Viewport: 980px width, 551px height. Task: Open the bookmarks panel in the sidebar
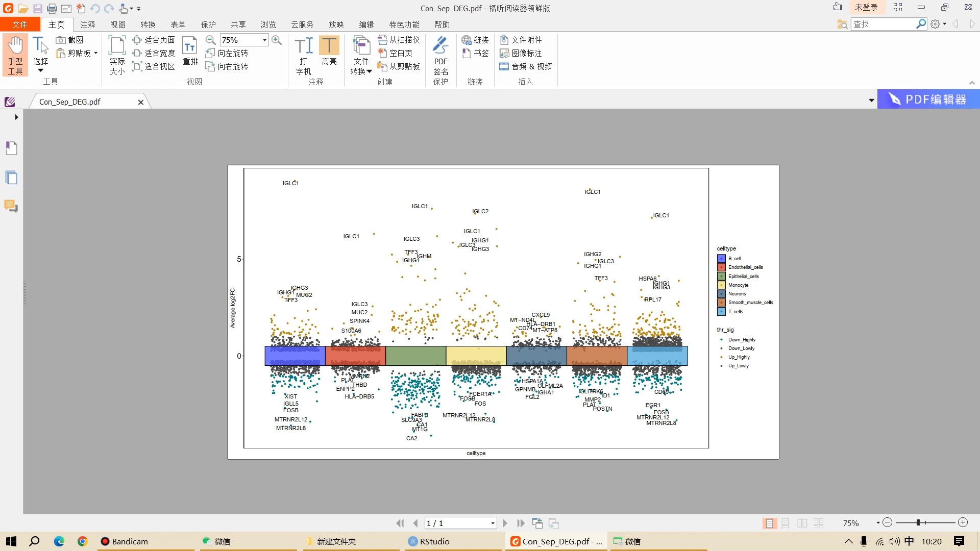(x=11, y=148)
